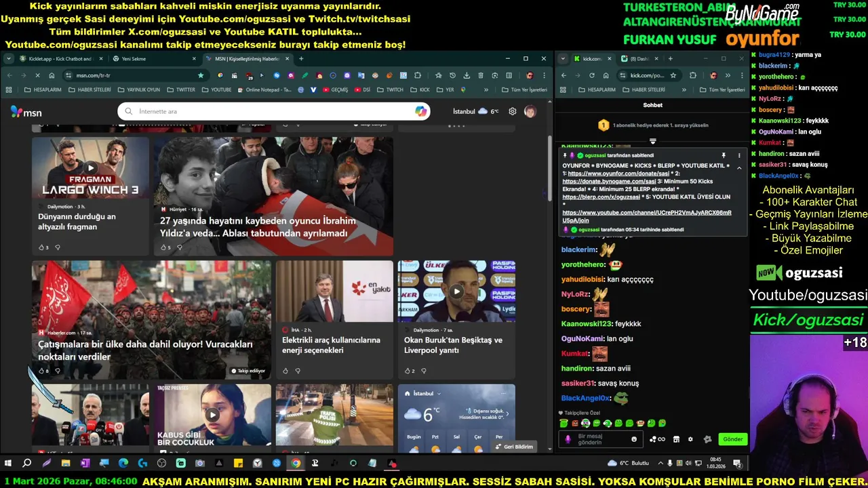Open new tab in MSN window
The width and height of the screenshot is (868, 488).
301,59
